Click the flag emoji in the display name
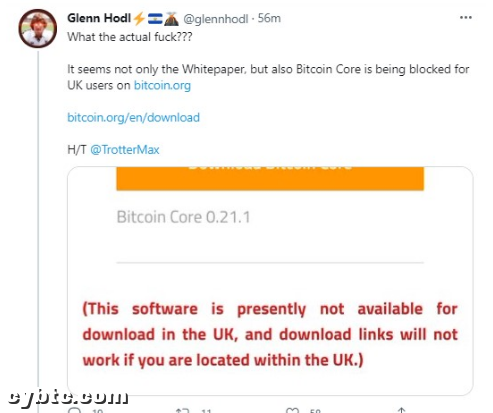493x413 pixels. (155, 19)
